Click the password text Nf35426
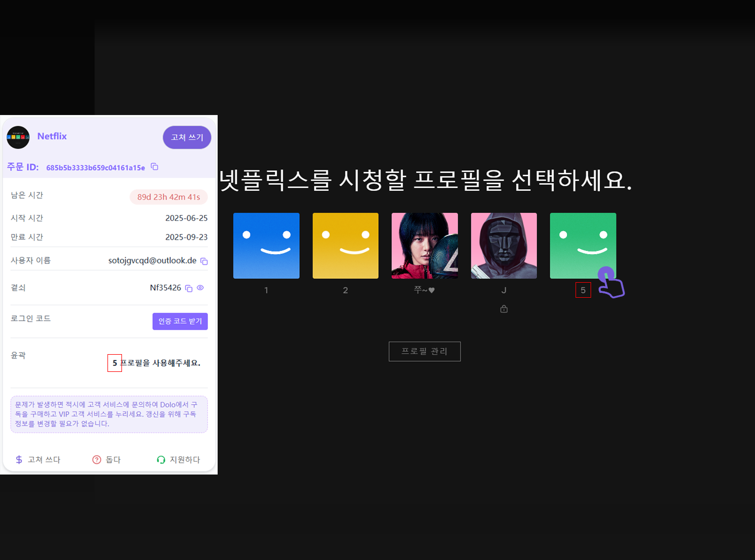Image resolution: width=755 pixels, height=560 pixels. pyautogui.click(x=166, y=288)
